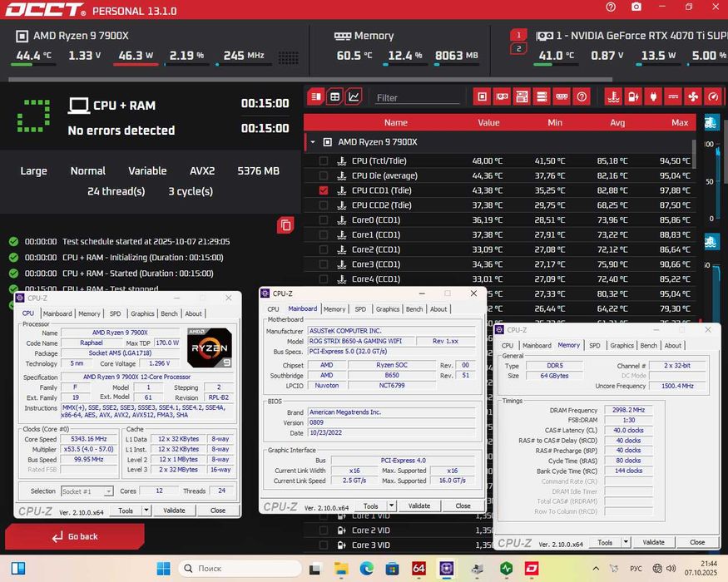The image size is (728, 582).
Task: Take a screenshot with OCCT camera icon
Action: click(x=636, y=7)
